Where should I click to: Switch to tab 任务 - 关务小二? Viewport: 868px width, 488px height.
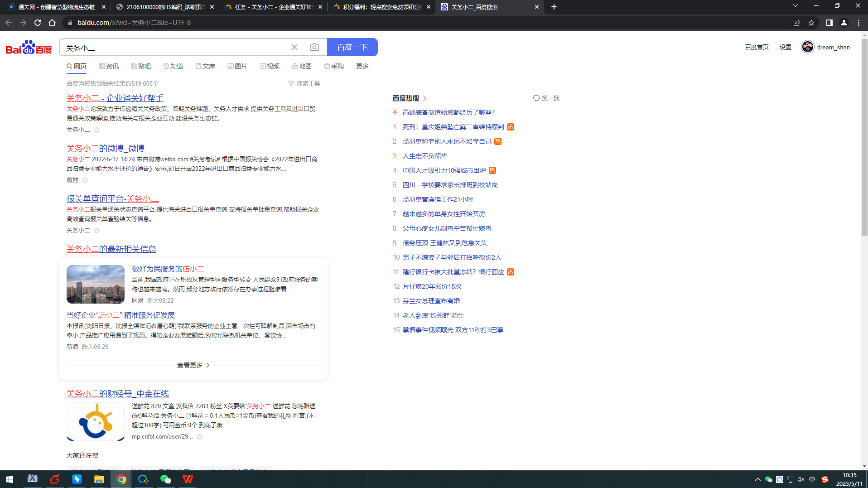(x=274, y=7)
